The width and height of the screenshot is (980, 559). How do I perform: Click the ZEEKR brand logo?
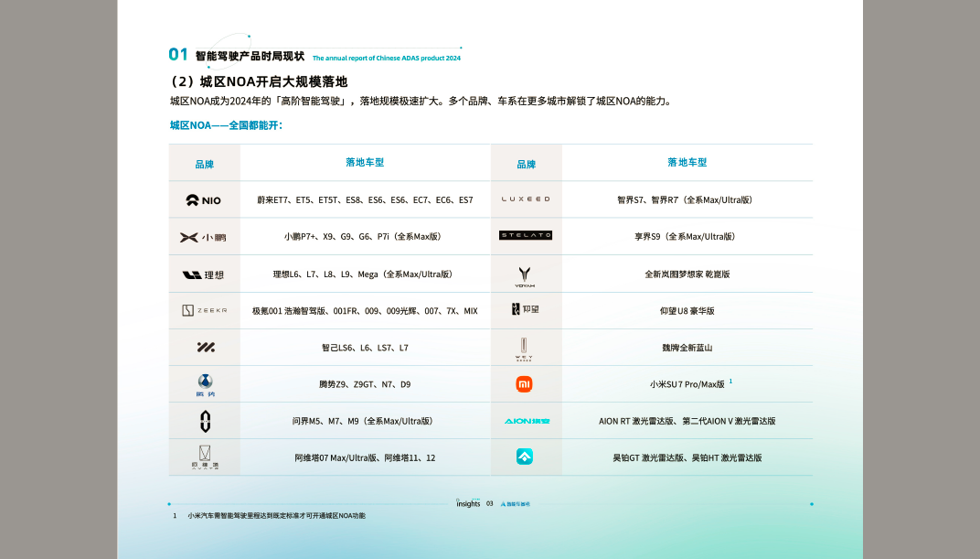pos(205,310)
